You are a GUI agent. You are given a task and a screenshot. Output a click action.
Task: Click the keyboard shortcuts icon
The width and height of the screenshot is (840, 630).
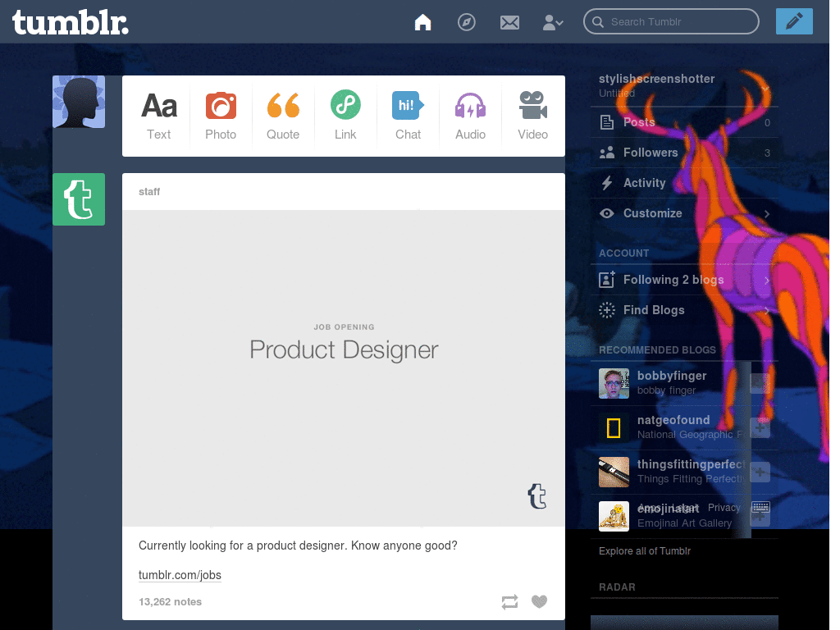click(x=760, y=506)
